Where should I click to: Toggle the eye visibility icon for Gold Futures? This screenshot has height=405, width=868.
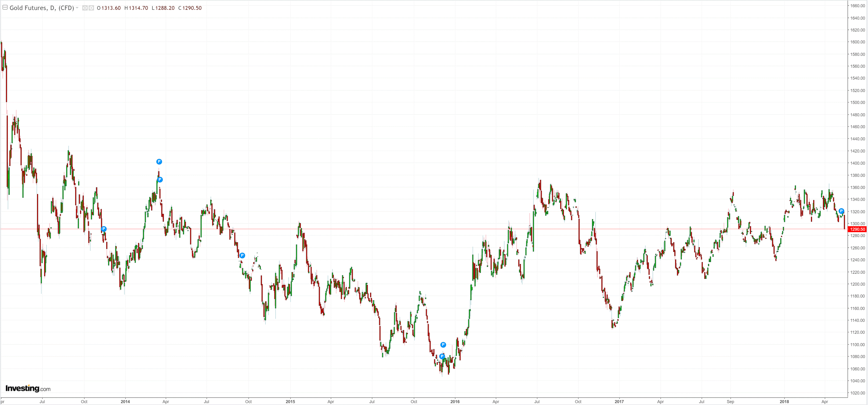point(85,8)
